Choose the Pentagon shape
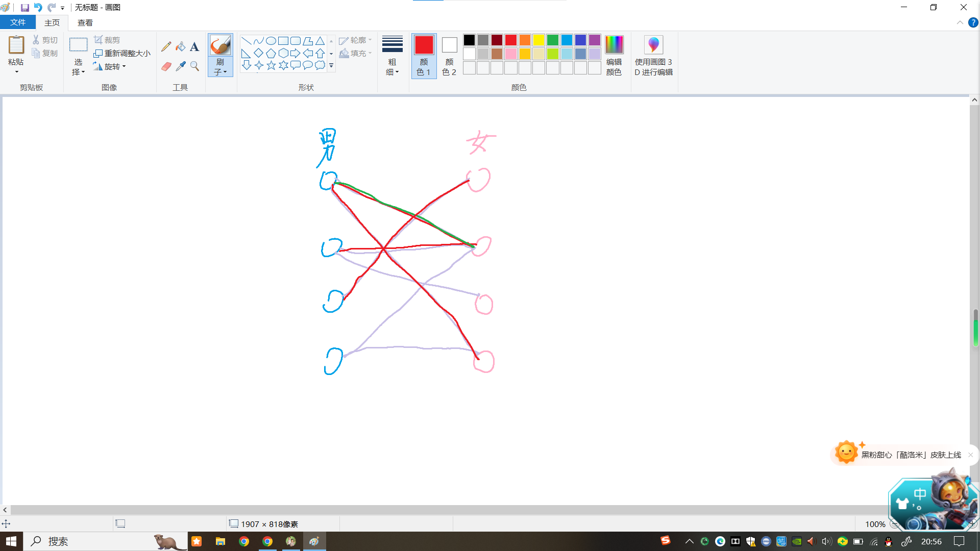Image resolution: width=980 pixels, height=551 pixels. [x=271, y=53]
